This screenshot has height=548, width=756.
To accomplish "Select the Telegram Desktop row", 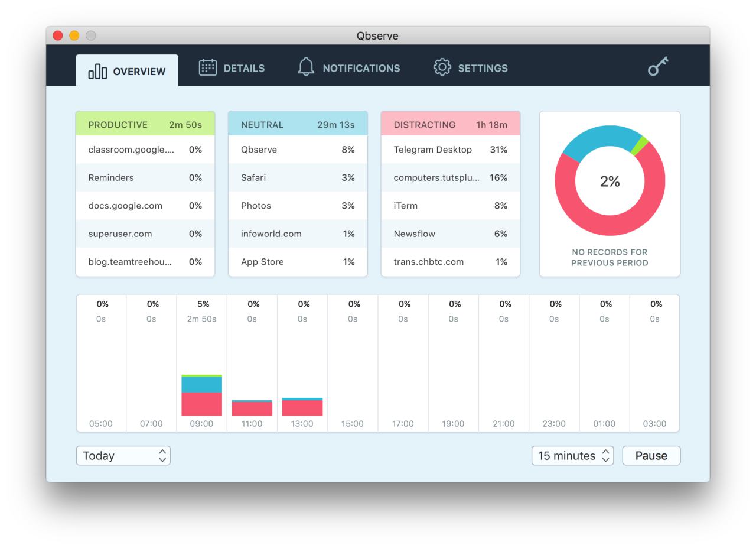I will [450, 150].
